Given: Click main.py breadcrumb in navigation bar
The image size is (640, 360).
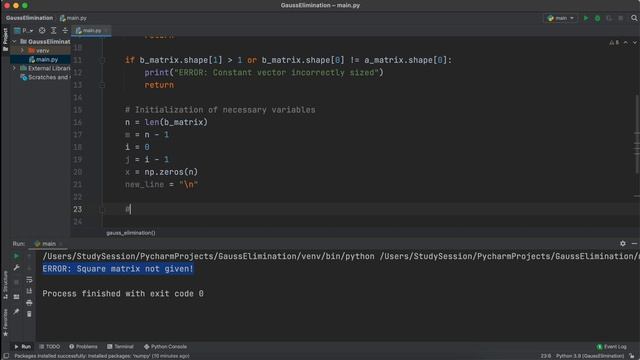Looking at the screenshot, I should tap(73, 18).
